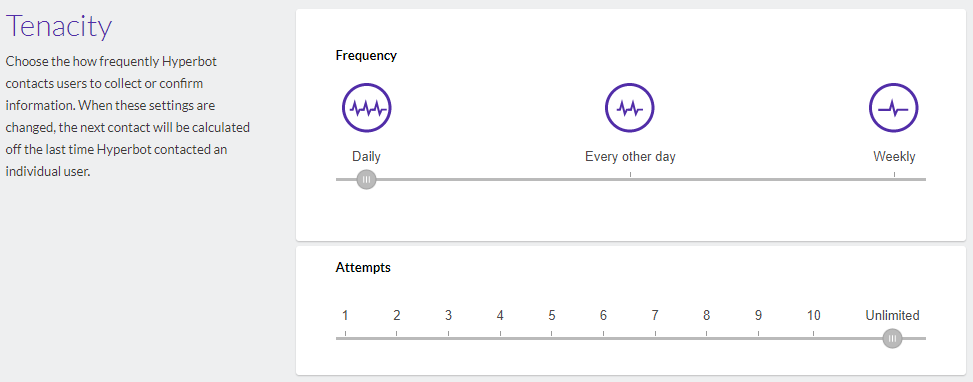
Task: Set attempts to 7
Action: [655, 315]
